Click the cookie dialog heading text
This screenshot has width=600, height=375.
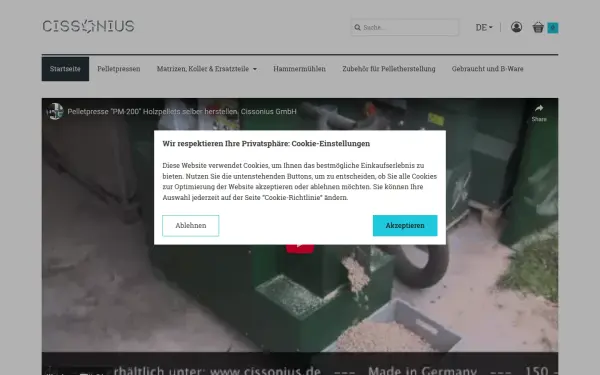(266, 143)
